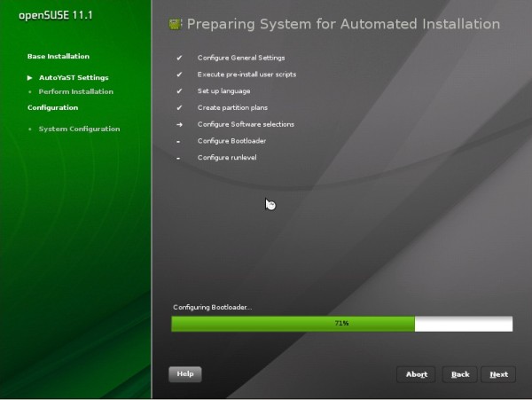Image resolution: width=532 pixels, height=400 pixels.
Task: Click the 71% installation progress bar
Action: coord(342,324)
